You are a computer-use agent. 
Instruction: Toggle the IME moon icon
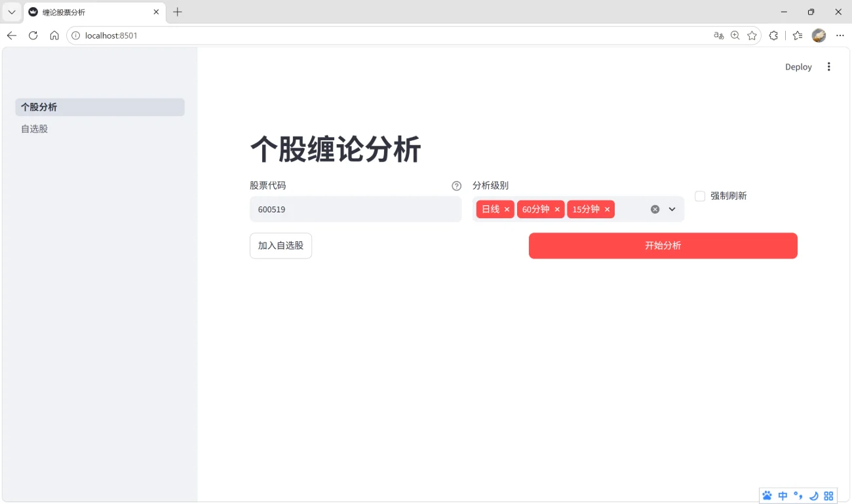coord(813,496)
